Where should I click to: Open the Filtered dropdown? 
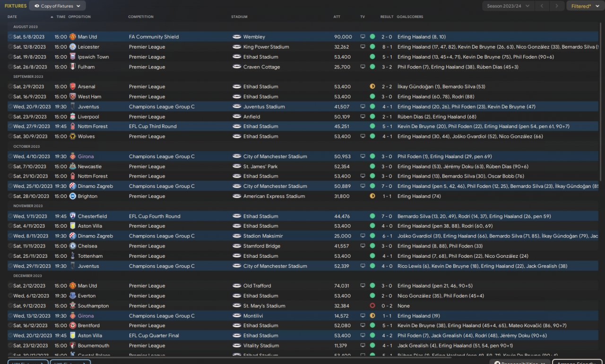(584, 6)
